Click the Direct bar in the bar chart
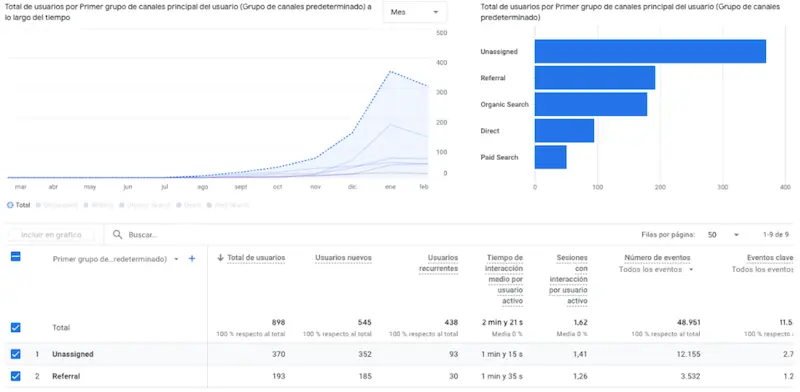Image resolution: width=800 pixels, height=392 pixels. tap(564, 131)
